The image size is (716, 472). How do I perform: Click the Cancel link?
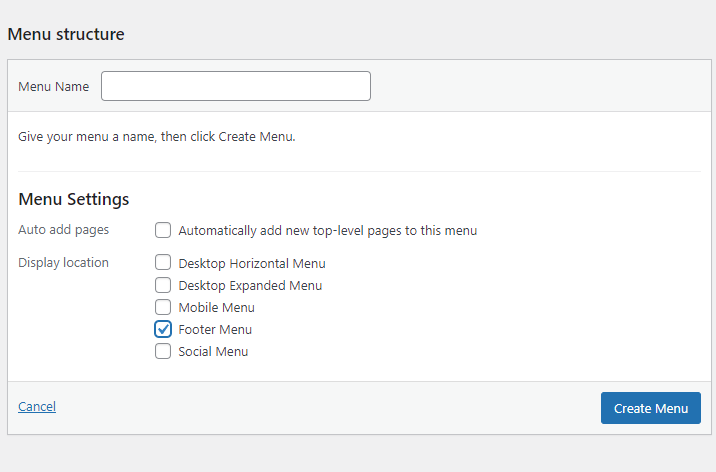(x=37, y=406)
